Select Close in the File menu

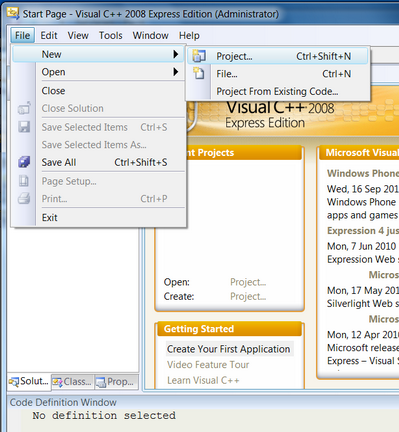tap(99, 91)
